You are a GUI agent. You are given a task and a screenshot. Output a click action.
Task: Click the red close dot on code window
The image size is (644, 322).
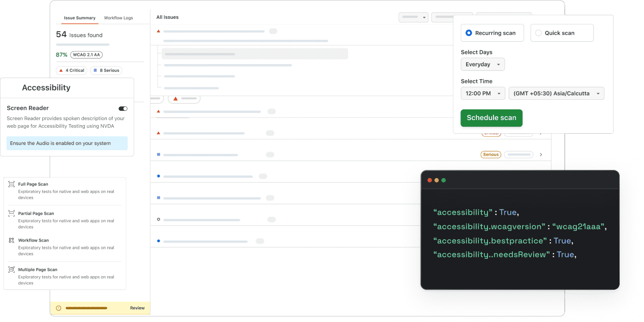pyautogui.click(x=430, y=180)
